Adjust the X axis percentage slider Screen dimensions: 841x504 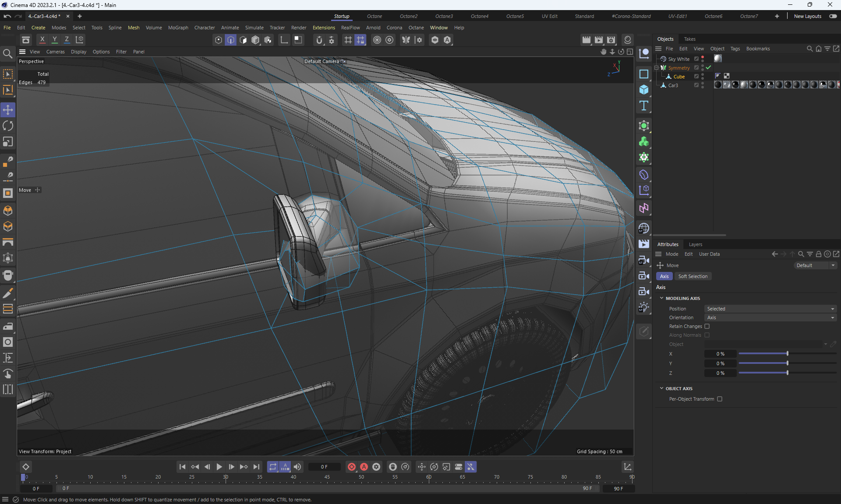point(787,354)
